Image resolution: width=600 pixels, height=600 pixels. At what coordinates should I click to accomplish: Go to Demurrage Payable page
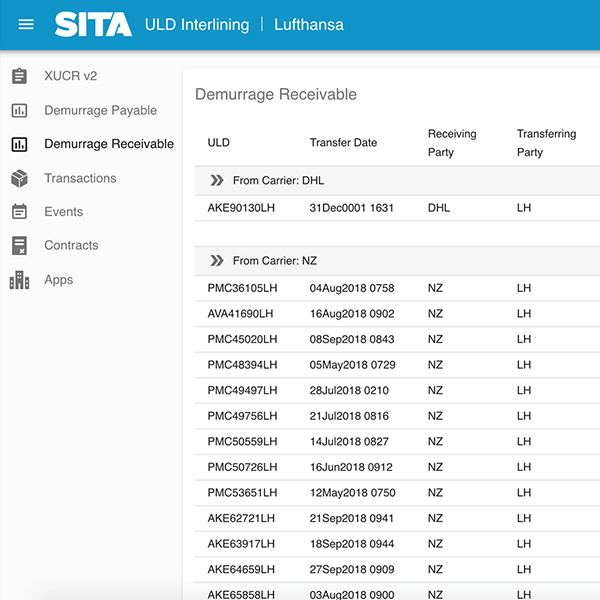(x=101, y=110)
